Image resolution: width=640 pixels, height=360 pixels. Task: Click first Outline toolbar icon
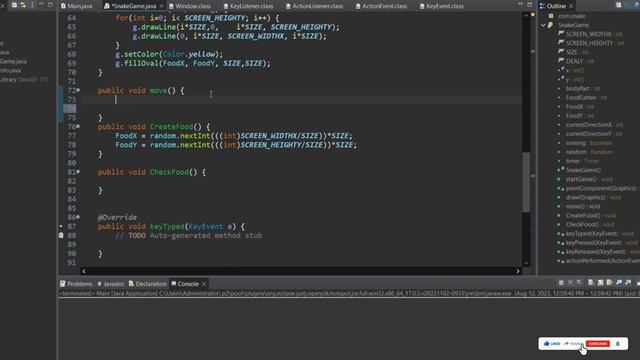pyautogui.click(x=619, y=5)
